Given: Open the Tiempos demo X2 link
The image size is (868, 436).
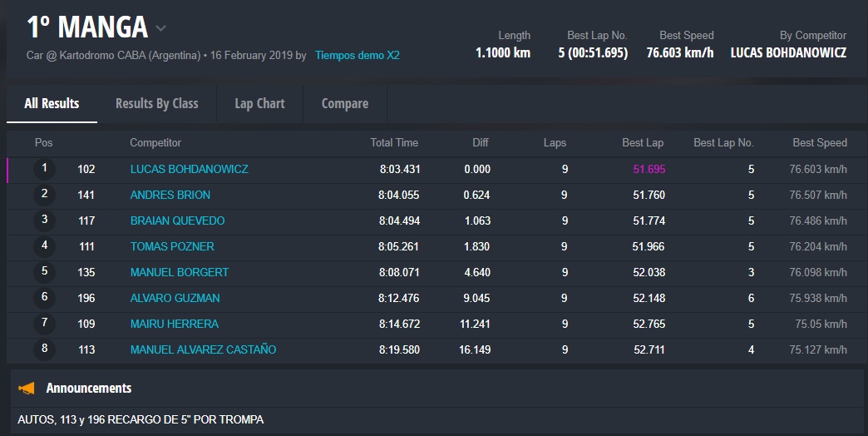Looking at the screenshot, I should (x=357, y=56).
